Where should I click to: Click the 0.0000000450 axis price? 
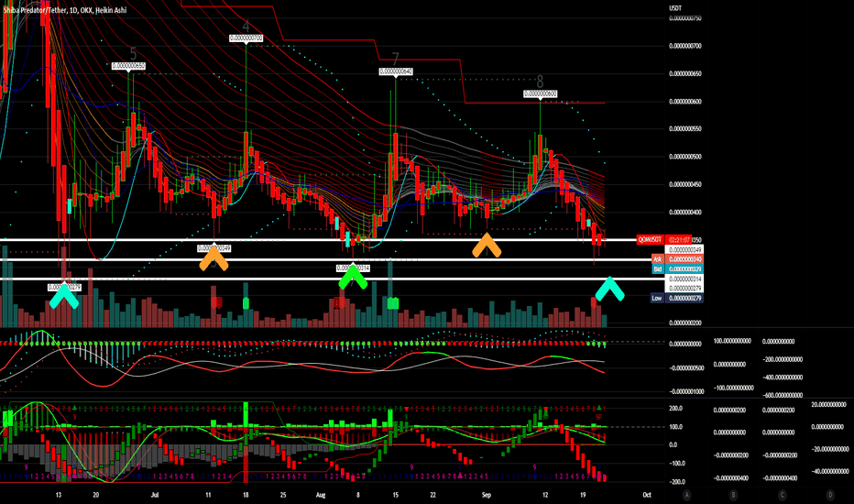(x=685, y=185)
